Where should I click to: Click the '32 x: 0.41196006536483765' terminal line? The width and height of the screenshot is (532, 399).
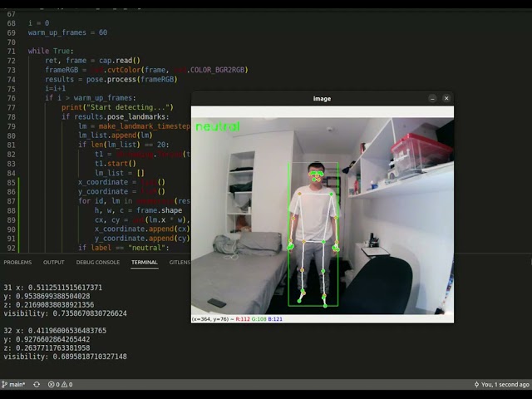coord(55,331)
